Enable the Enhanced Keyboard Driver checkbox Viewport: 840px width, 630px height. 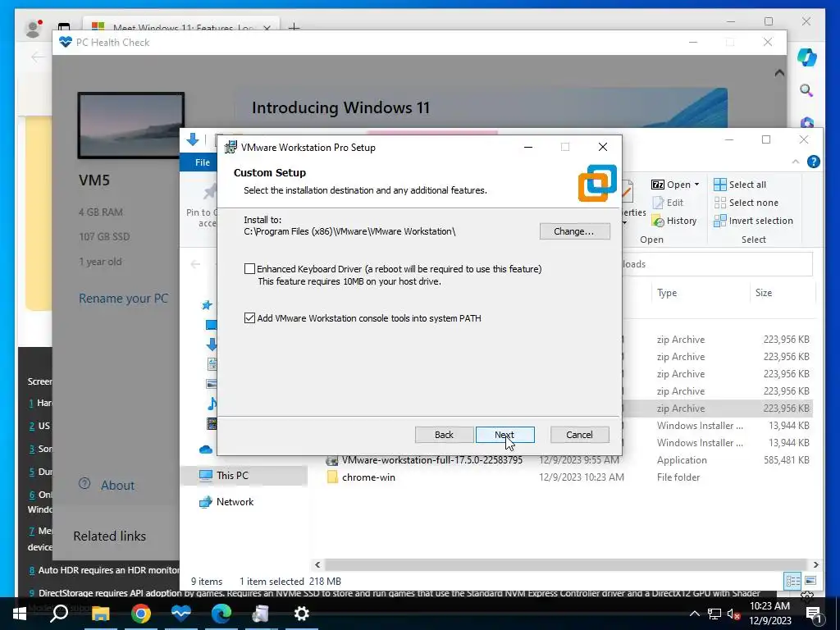pyautogui.click(x=249, y=269)
